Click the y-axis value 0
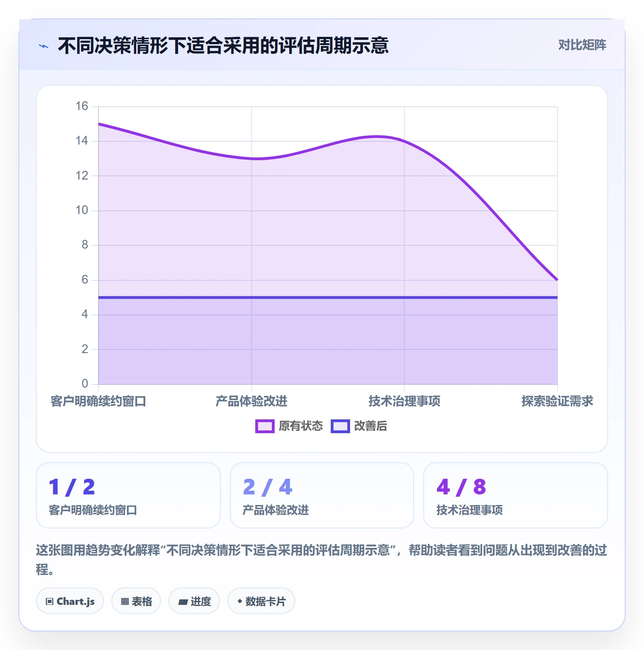The image size is (644, 650). tap(85, 383)
